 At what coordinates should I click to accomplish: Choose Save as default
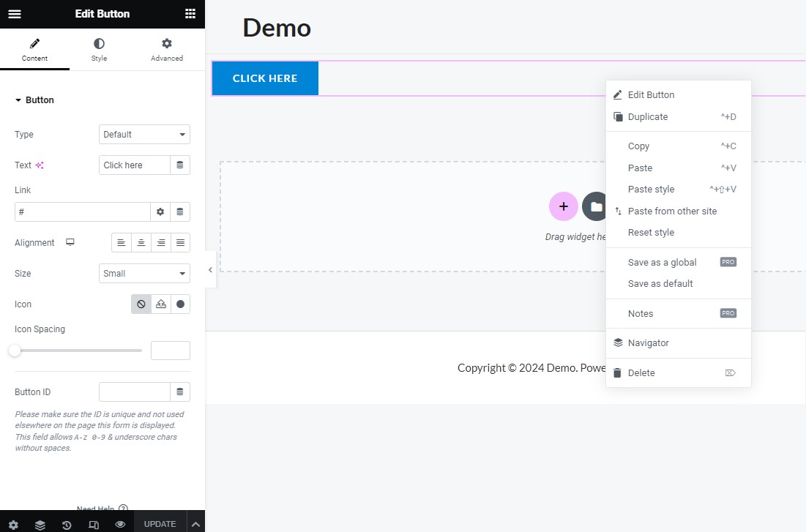[x=679, y=283]
